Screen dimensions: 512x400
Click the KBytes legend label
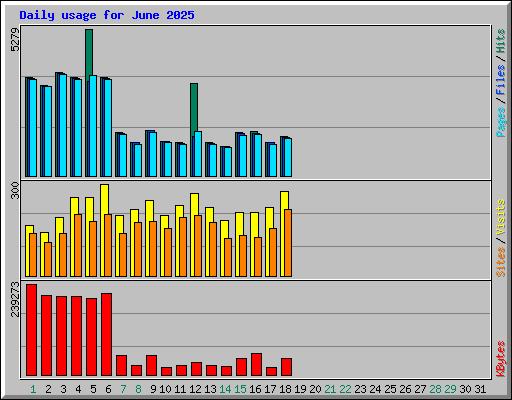pyautogui.click(x=501, y=359)
